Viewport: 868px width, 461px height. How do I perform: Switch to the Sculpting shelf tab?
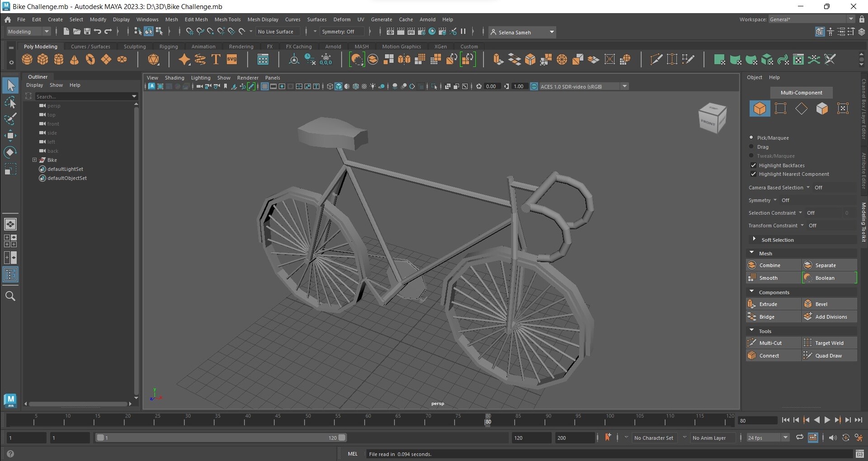pos(135,47)
